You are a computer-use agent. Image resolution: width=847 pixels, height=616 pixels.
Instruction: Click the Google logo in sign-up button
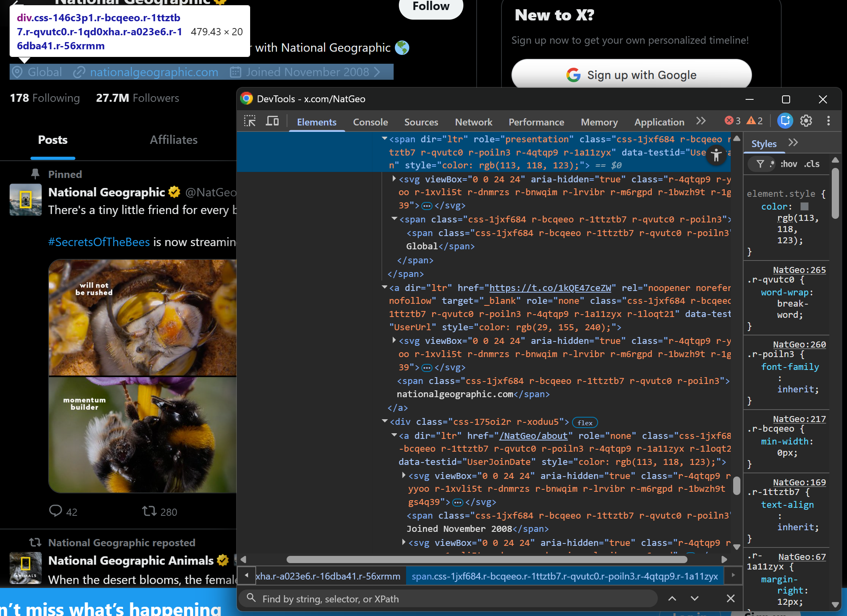(x=574, y=75)
